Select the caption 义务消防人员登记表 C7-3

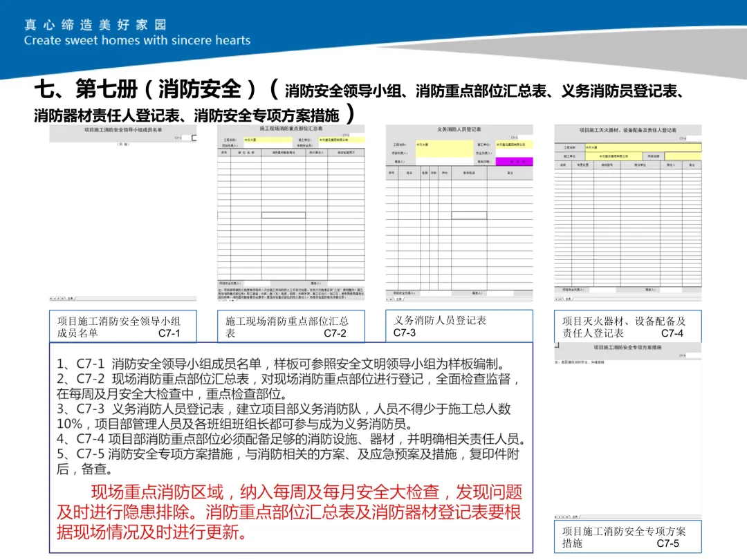pos(459,326)
